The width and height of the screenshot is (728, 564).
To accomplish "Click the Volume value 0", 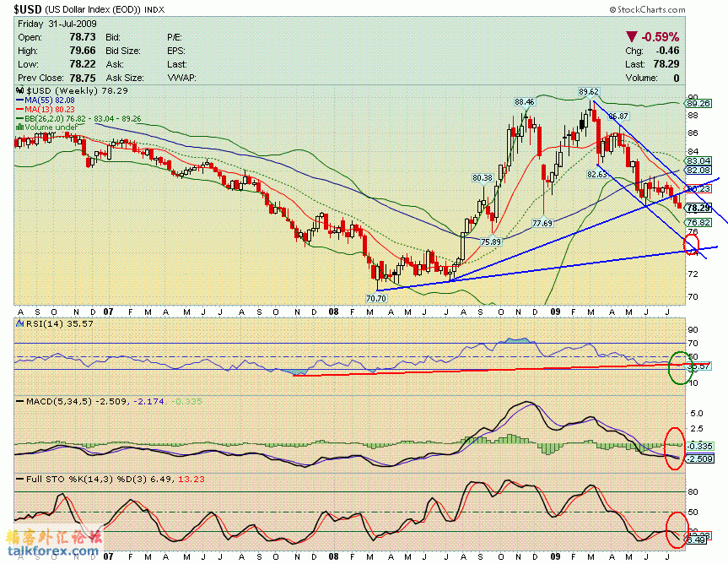I will click(x=677, y=78).
